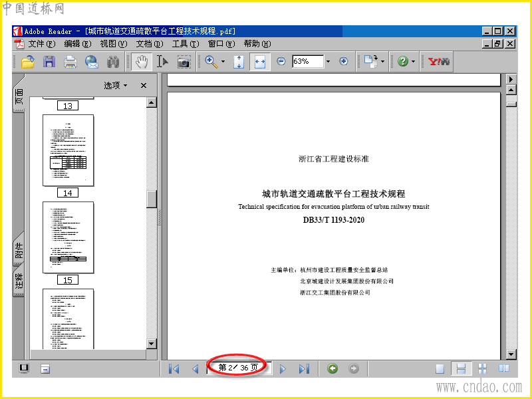Viewport: 532px width, 399px height.
Task: Switch to Facing pages layout
Action: tap(504, 368)
